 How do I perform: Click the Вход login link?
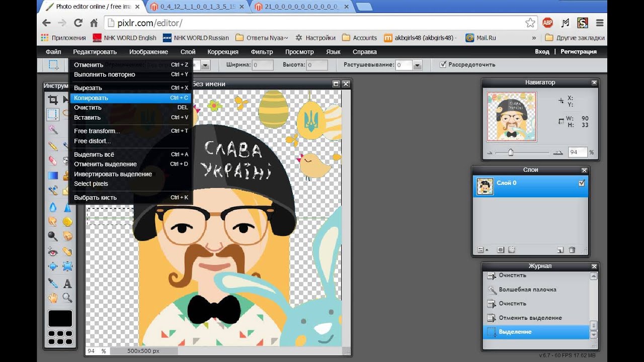coord(542,52)
